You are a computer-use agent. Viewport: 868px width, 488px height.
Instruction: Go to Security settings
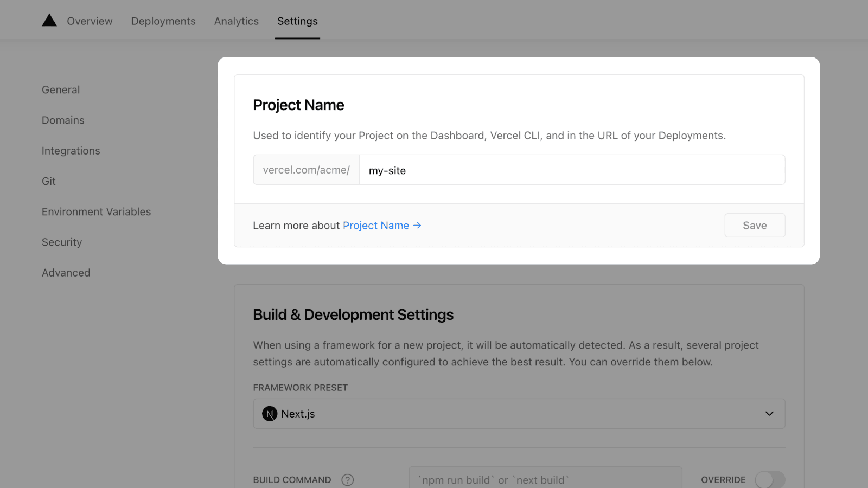tap(62, 242)
